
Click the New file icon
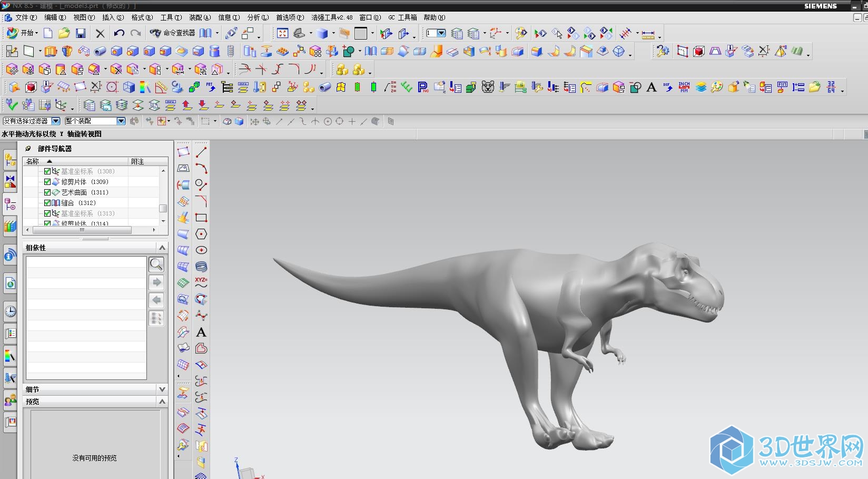click(x=48, y=33)
